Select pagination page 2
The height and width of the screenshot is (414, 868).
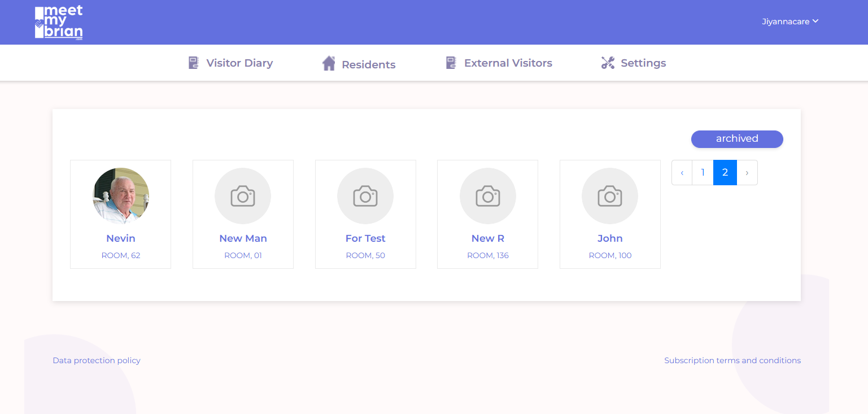[x=725, y=172]
